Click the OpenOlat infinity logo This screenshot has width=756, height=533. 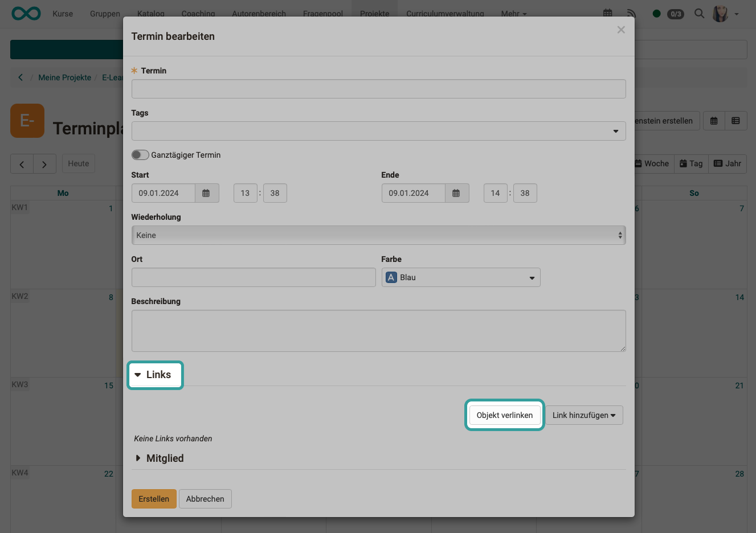click(x=26, y=13)
